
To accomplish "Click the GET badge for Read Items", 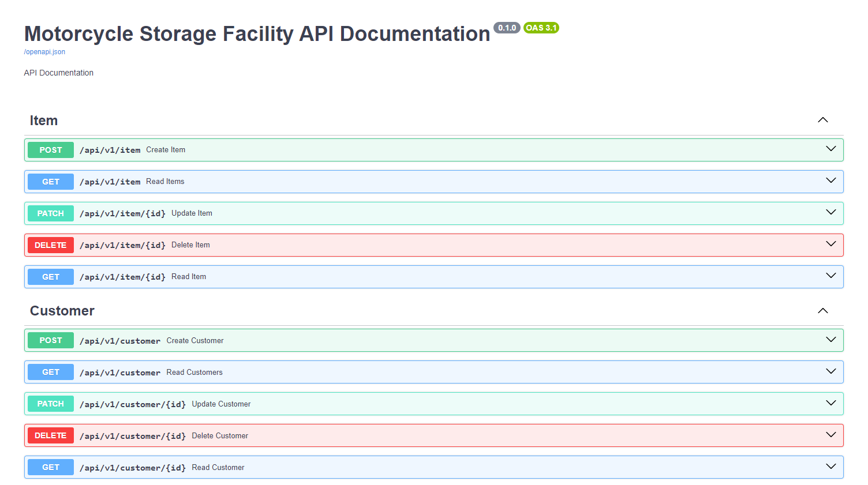I will click(x=51, y=182).
